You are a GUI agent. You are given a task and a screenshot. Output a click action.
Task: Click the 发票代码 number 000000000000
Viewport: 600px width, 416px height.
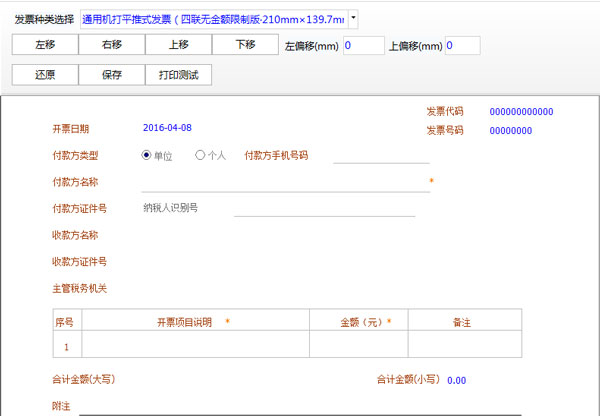(521, 112)
